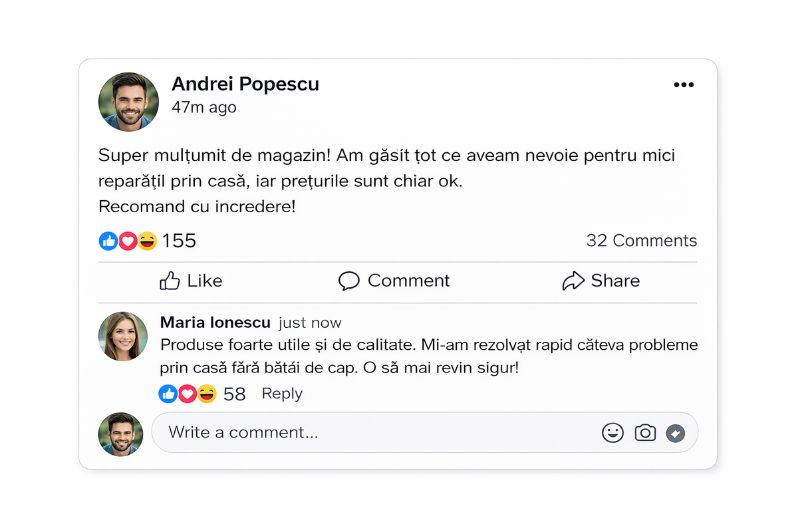Click the laughing emoji reaction on the post
The height and width of the screenshot is (532, 798).
point(147,241)
